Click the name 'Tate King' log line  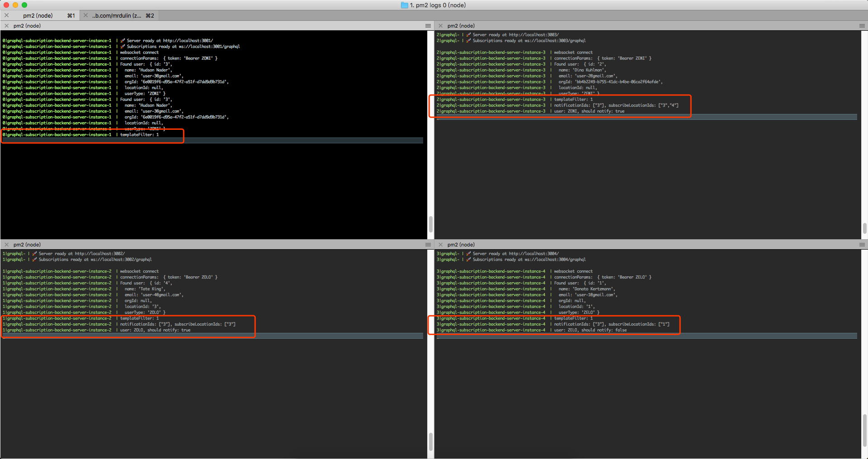145,289
